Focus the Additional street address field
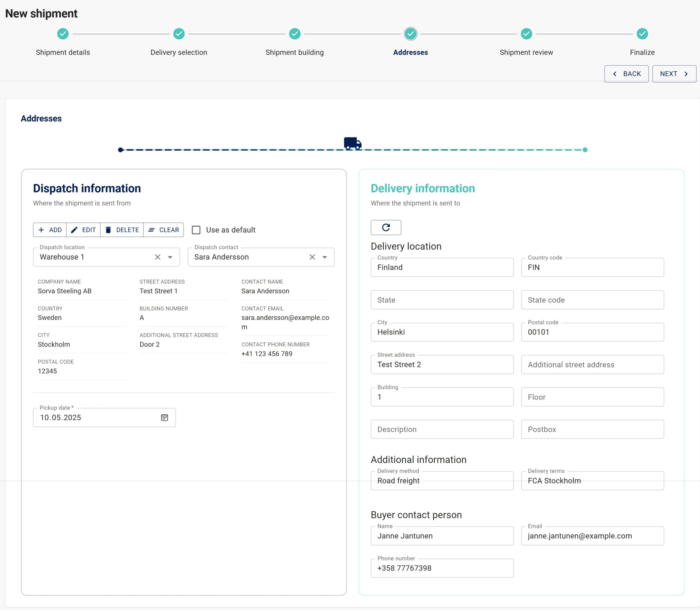 (x=592, y=365)
